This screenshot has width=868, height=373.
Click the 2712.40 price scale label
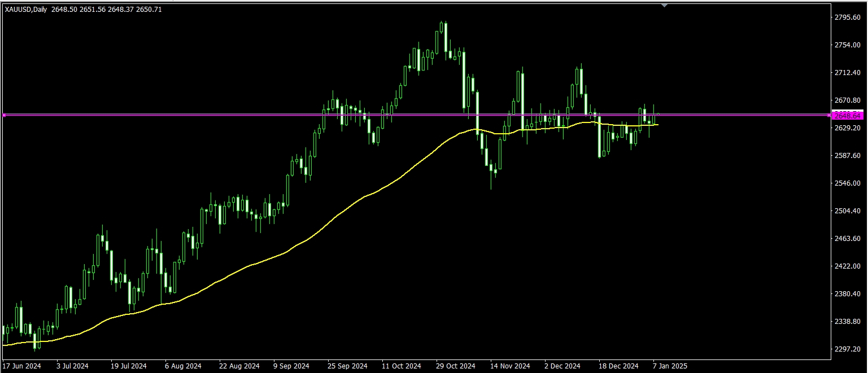(847, 73)
